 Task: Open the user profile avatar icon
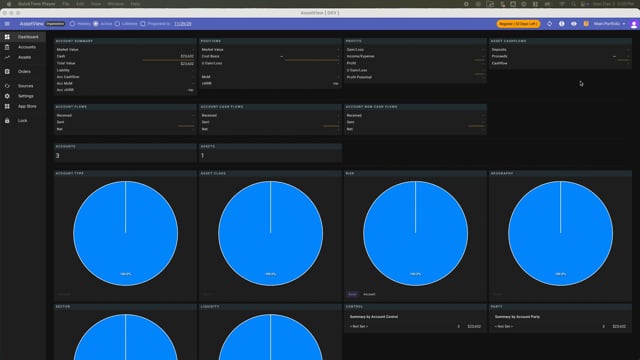click(x=634, y=24)
